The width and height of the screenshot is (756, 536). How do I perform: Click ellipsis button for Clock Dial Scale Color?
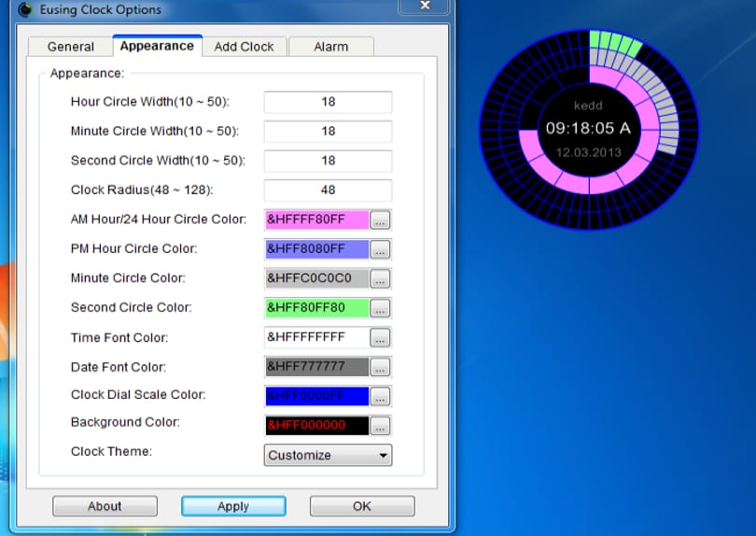(x=380, y=397)
